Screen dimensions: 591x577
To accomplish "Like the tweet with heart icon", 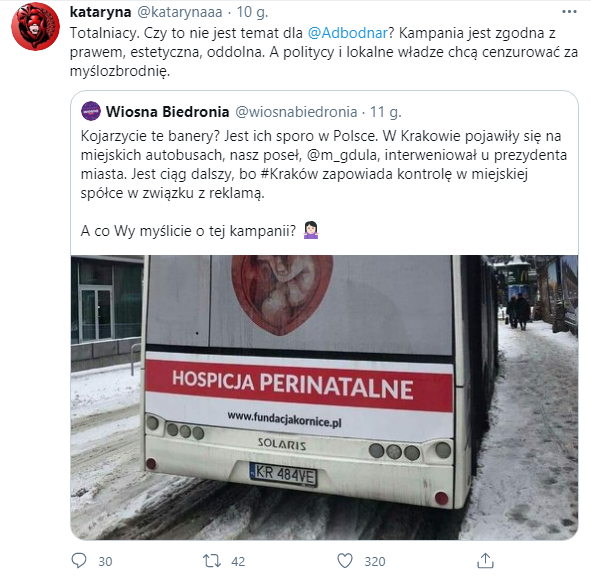I will click(344, 561).
